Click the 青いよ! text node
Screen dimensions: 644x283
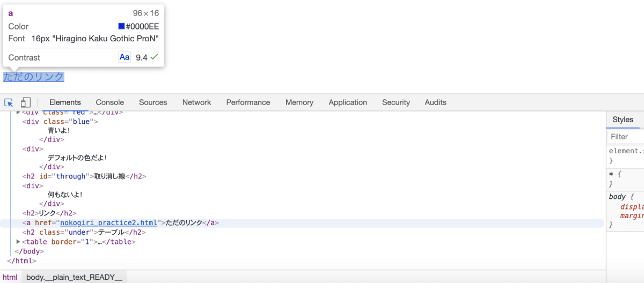point(59,130)
